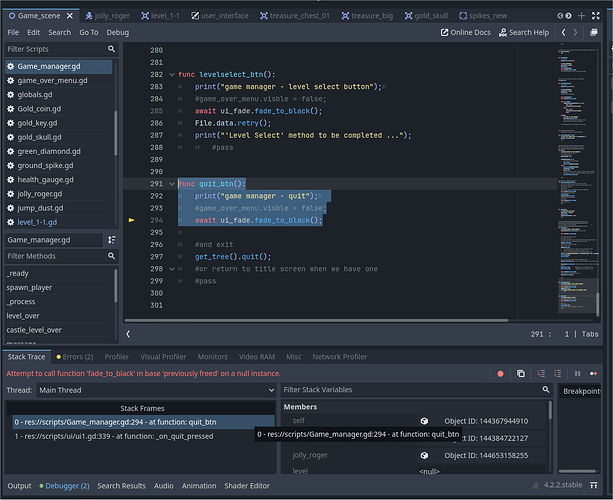Open the Monitors tab
The image size is (613, 500).
(212, 357)
